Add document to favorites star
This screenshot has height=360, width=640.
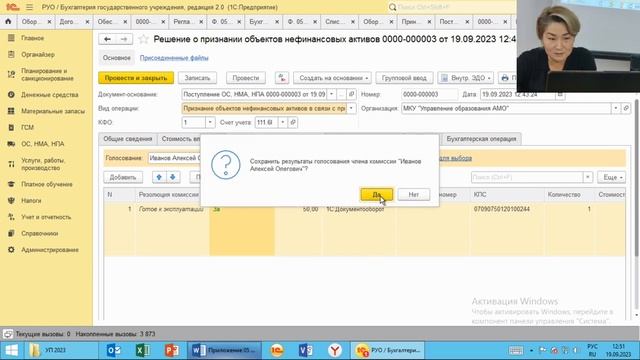coord(143,39)
